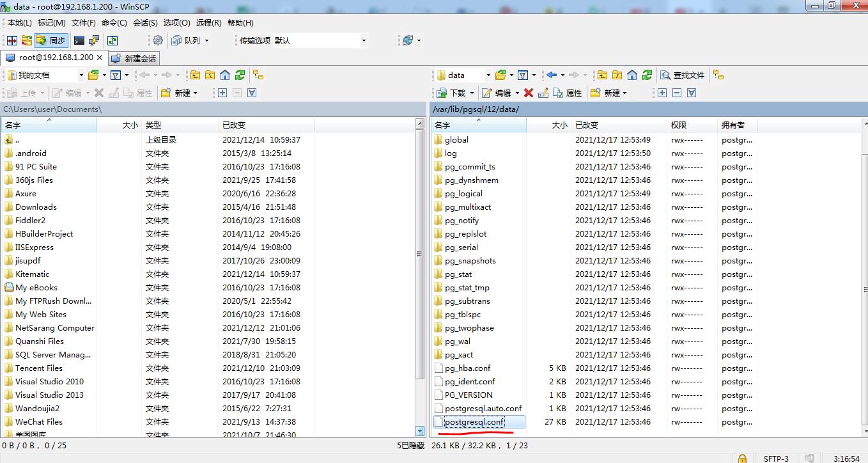Image resolution: width=868 pixels, height=463 pixels.
Task: Delete the selected remote file
Action: 528,93
